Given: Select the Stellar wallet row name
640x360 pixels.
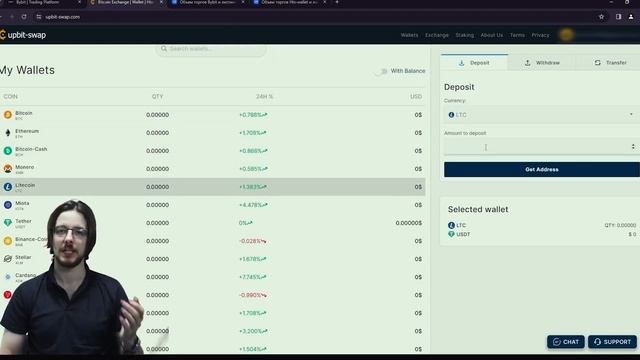Looking at the screenshot, I should click(23, 257).
